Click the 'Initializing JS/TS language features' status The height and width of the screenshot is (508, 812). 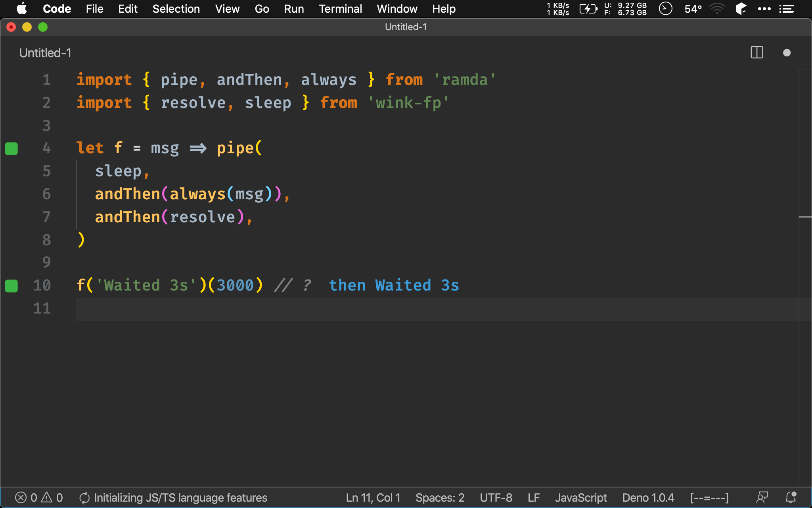click(173, 498)
